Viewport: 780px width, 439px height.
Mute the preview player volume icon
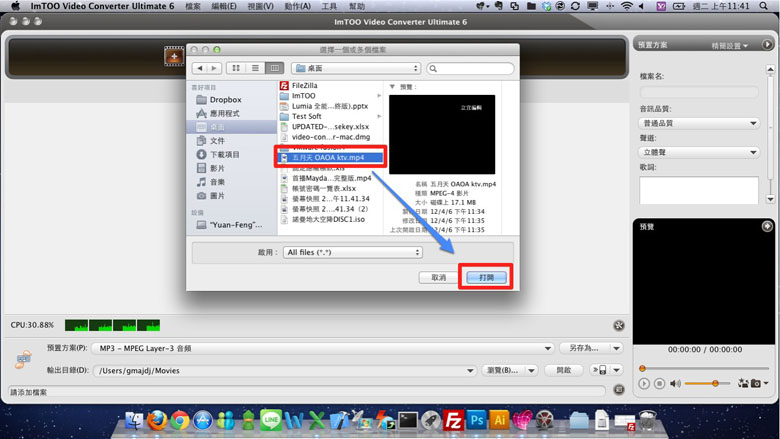[675, 384]
